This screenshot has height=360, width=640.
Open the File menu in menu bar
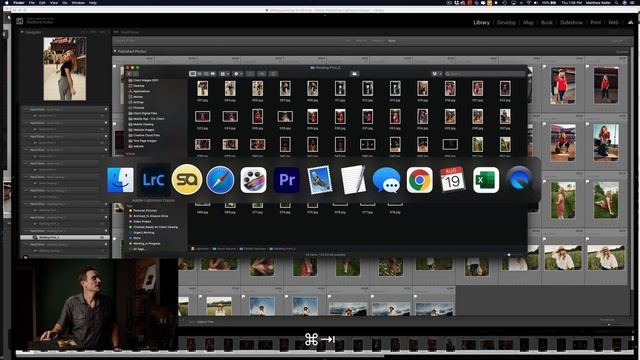[x=31, y=2]
